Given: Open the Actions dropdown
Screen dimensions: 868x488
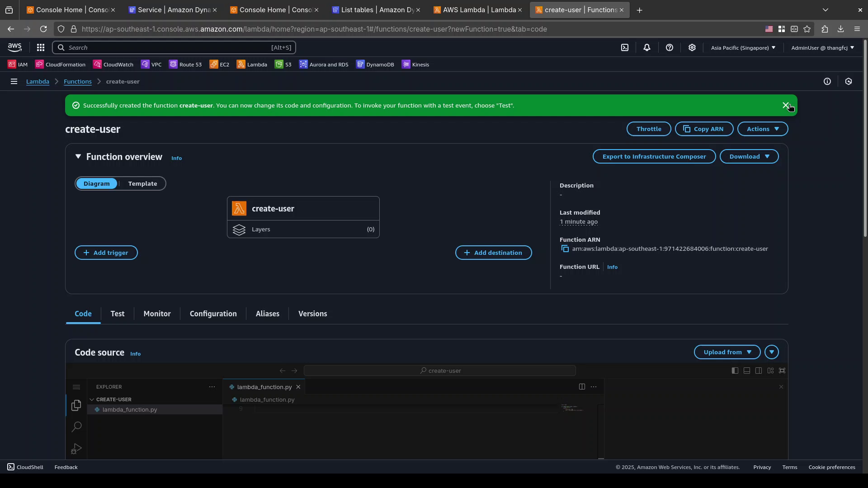Looking at the screenshot, I should tap(763, 129).
